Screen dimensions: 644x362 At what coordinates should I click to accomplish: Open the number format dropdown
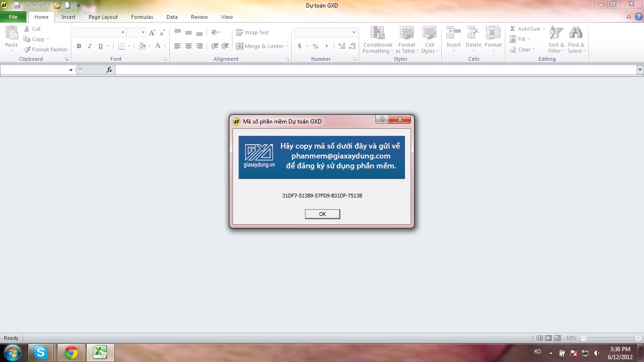354,33
